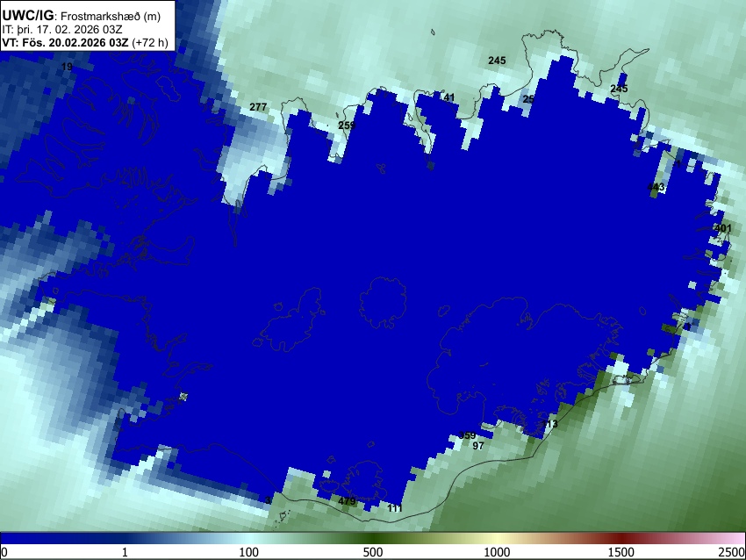Select the map value 479 on the south coast

pyautogui.click(x=347, y=501)
